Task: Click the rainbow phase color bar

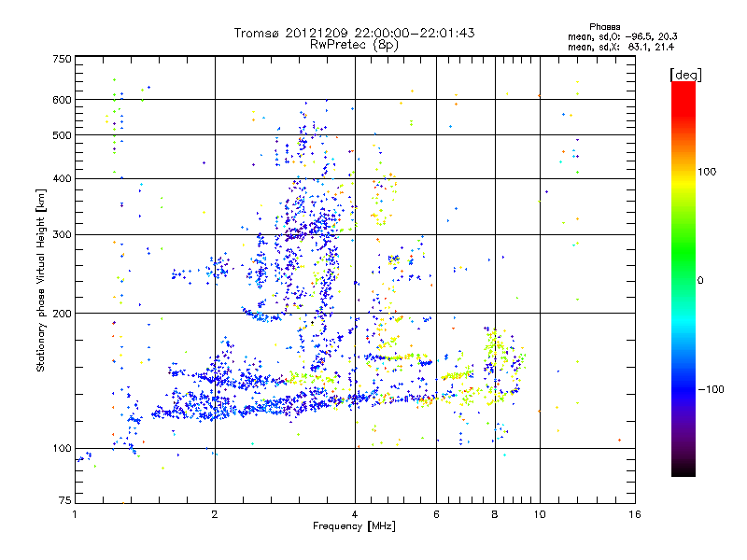Action: [684, 278]
